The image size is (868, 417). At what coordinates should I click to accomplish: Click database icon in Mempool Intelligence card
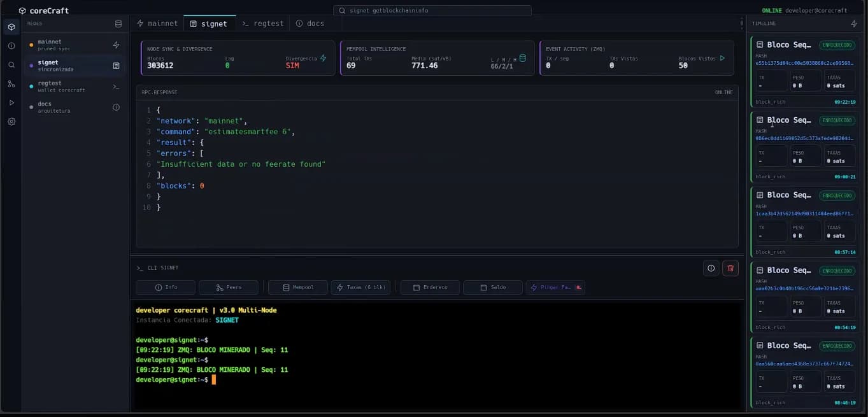(x=523, y=58)
